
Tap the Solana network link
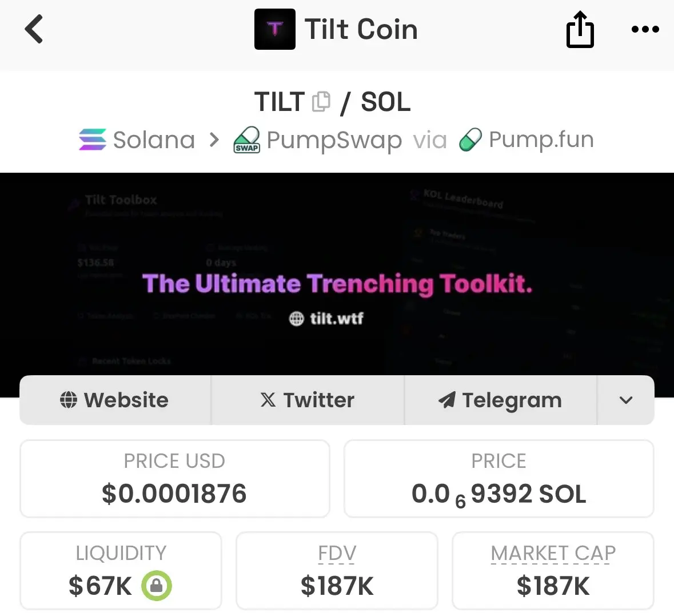[154, 140]
